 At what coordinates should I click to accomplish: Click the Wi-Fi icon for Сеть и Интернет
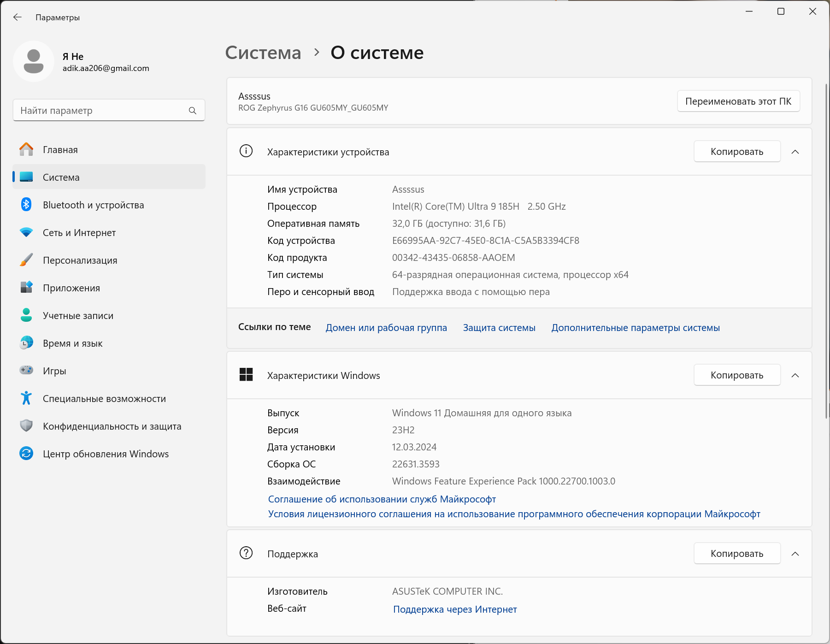pos(26,232)
